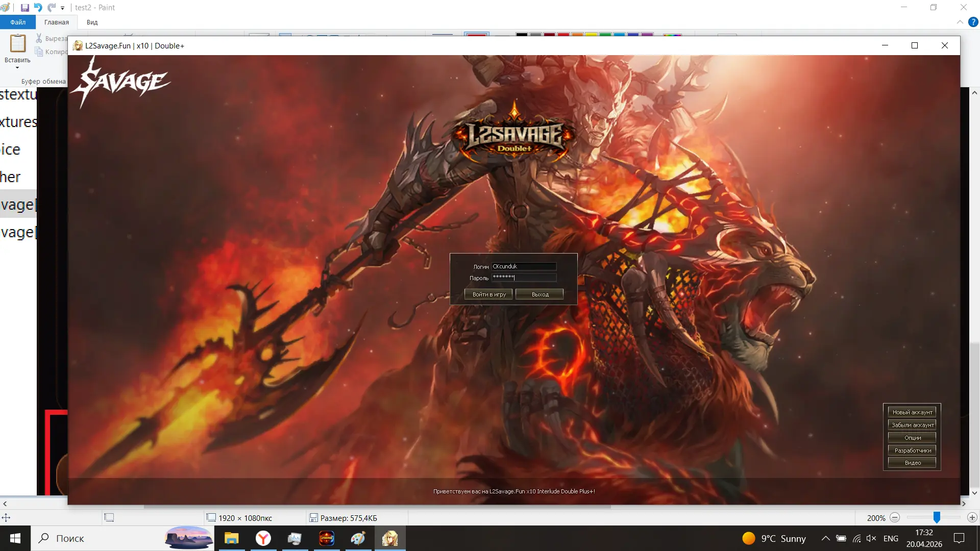Open Yandex Browser from the taskbar

click(x=263, y=538)
